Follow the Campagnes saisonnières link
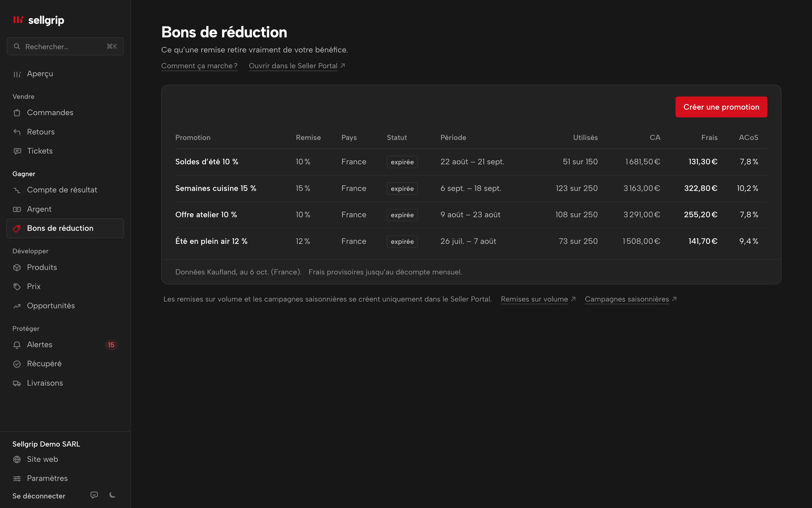 pyautogui.click(x=631, y=299)
